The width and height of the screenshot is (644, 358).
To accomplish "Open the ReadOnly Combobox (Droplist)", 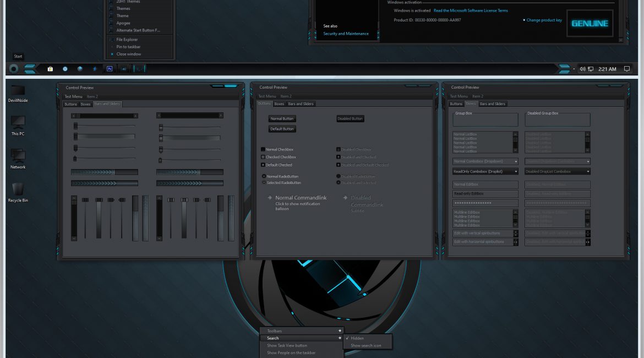I will tap(485, 171).
